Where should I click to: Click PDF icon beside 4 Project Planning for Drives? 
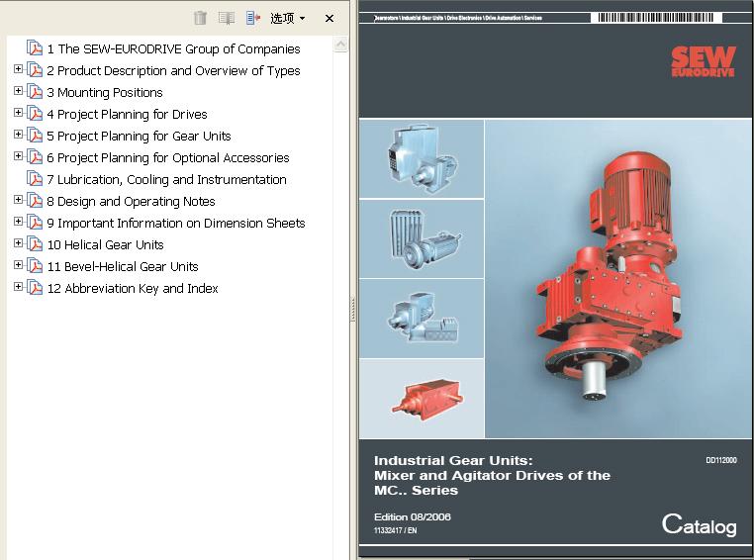pyautogui.click(x=35, y=114)
